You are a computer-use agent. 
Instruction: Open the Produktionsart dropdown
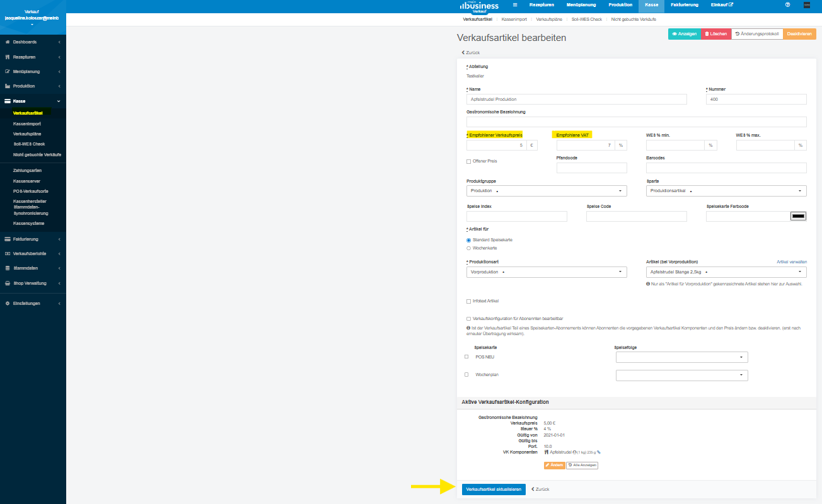(x=547, y=272)
